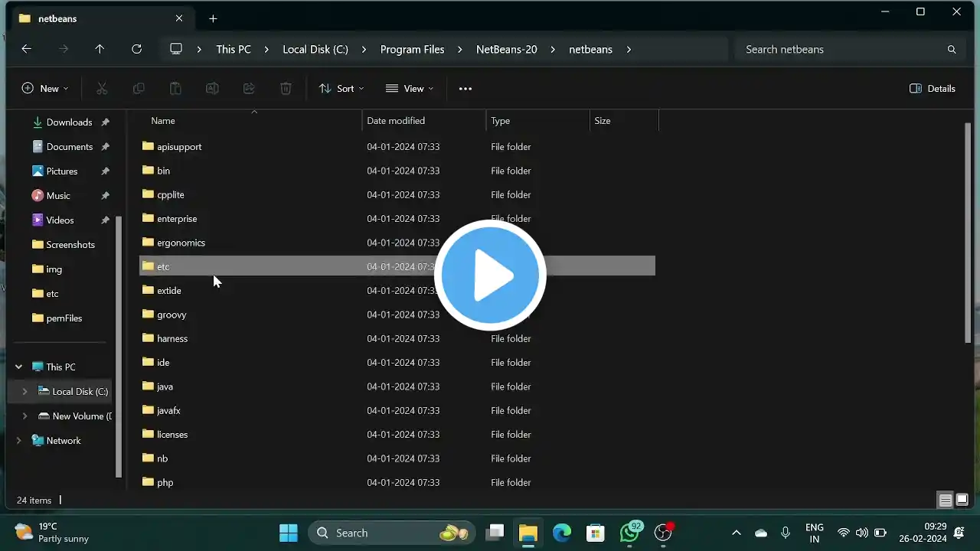Click the Copy icon in toolbar

139,89
